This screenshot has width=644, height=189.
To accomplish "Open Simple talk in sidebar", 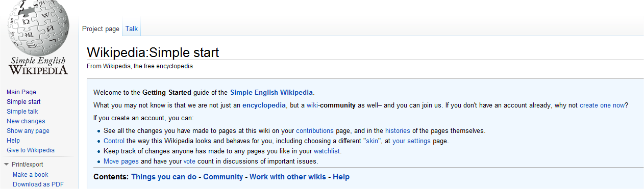I will tap(22, 112).
